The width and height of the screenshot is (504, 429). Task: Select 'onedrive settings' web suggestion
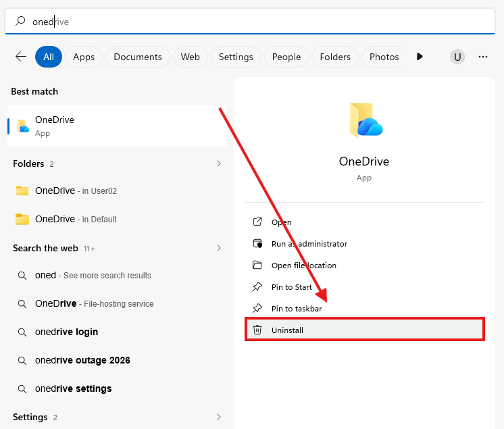[117, 389]
